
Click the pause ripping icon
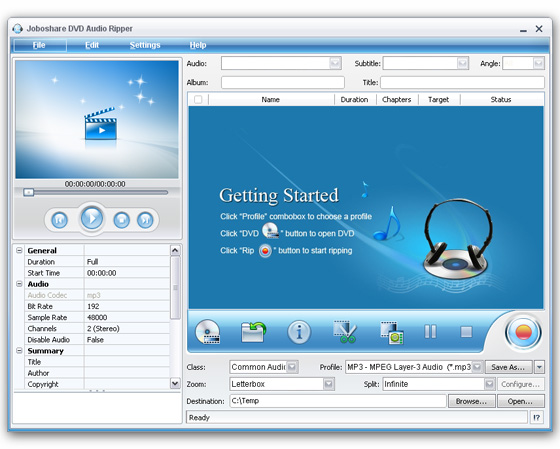pyautogui.click(x=430, y=331)
